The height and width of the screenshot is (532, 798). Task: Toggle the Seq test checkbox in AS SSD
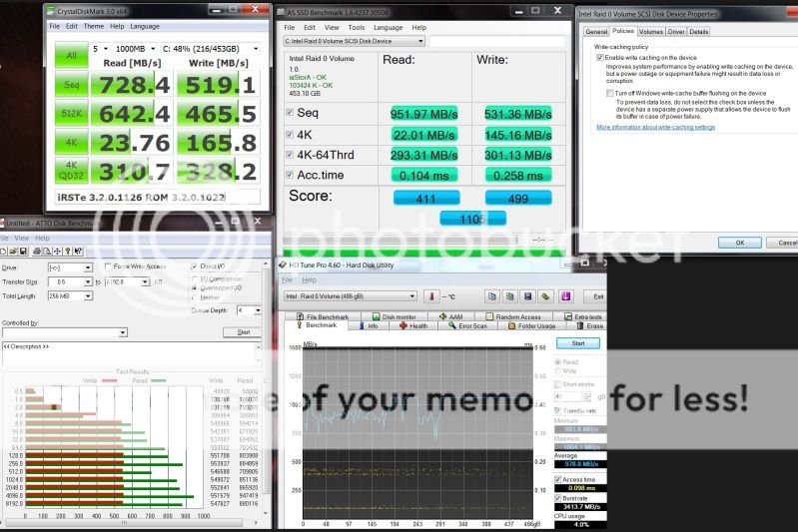(x=290, y=112)
